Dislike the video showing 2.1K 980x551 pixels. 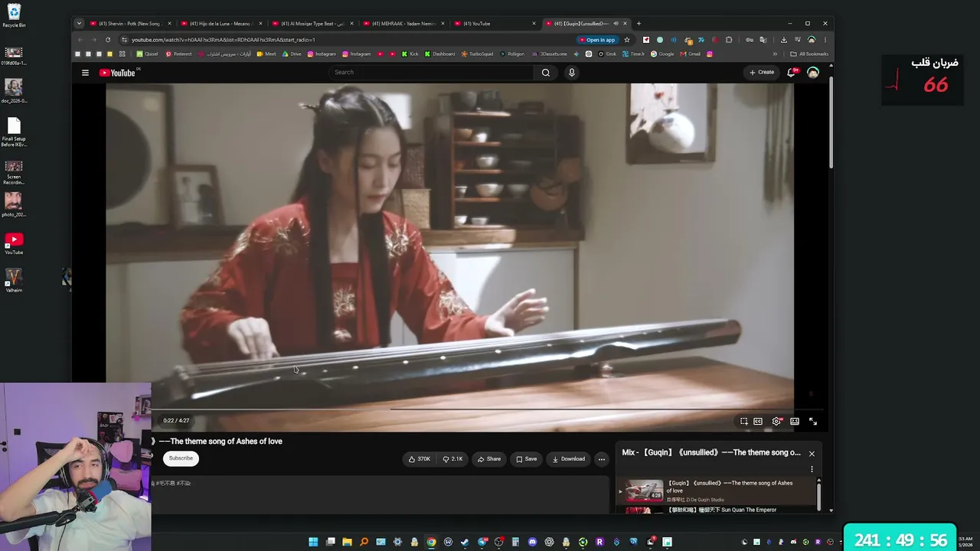(x=452, y=459)
